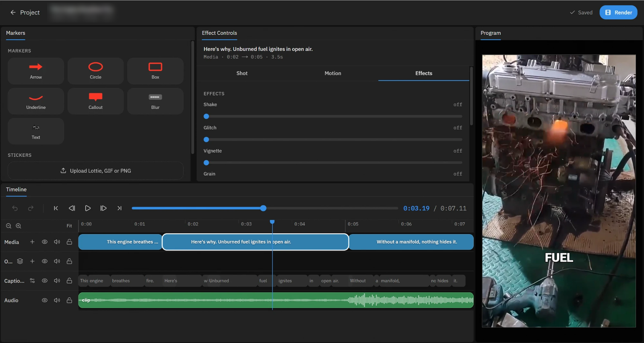Zoom in the timeline
This screenshot has width=644, height=343.
pos(19,226)
